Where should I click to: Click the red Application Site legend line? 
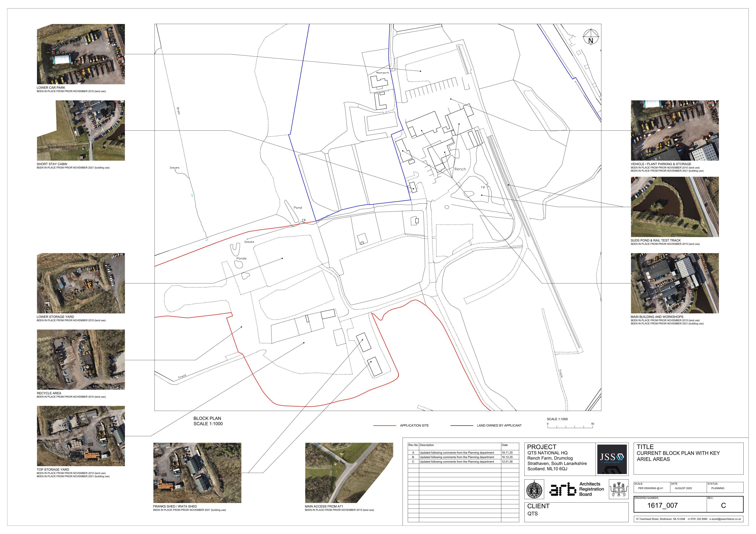[385, 425]
